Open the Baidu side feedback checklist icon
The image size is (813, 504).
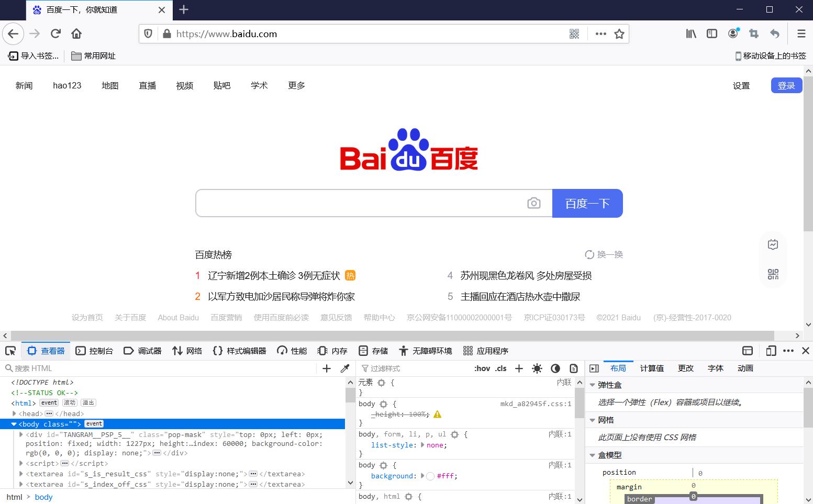pyautogui.click(x=773, y=244)
